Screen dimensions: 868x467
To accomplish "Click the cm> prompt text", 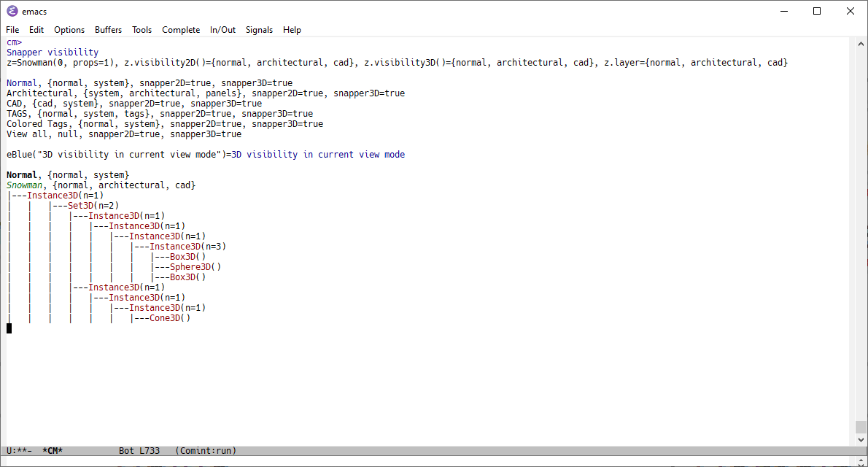I will pyautogui.click(x=15, y=42).
